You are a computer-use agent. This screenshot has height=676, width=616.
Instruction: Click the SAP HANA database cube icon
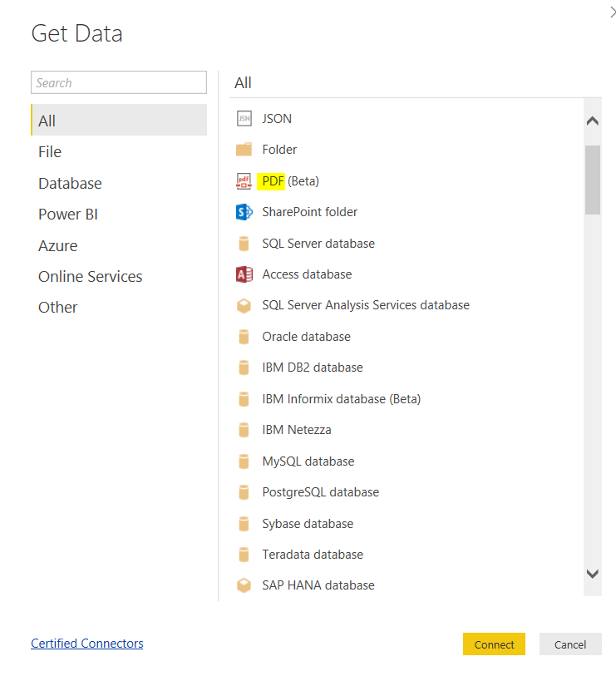pyautogui.click(x=244, y=585)
